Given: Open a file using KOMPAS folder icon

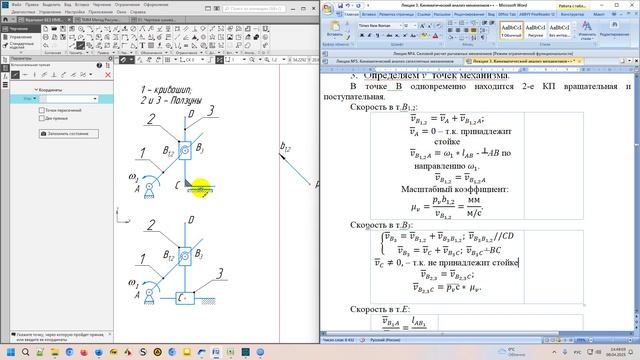Looking at the screenshot, I should coord(54,29).
